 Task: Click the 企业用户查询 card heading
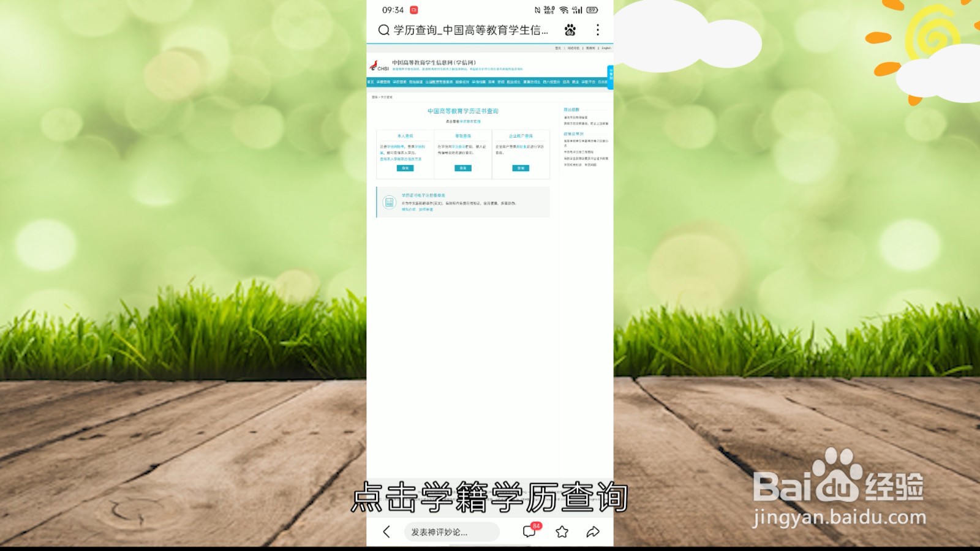coord(521,136)
